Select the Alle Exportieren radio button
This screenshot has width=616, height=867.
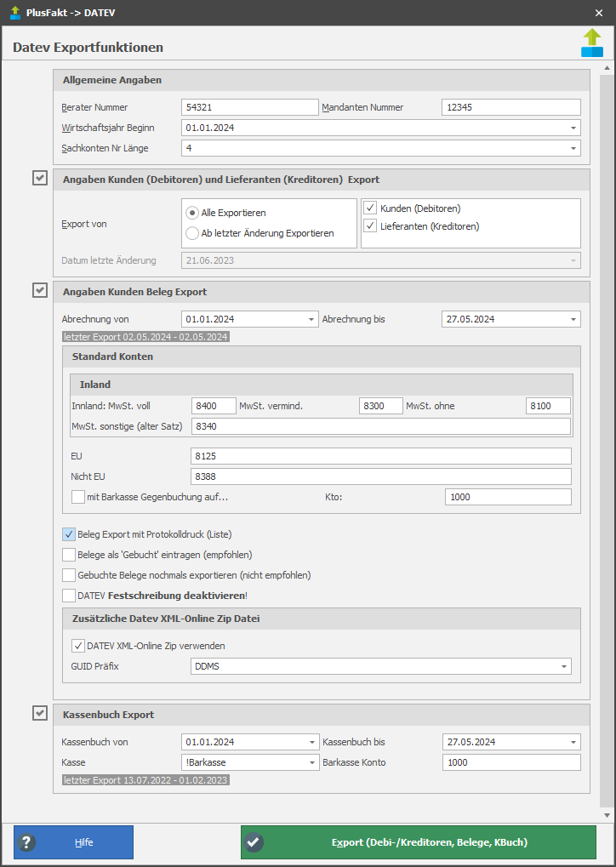[x=192, y=213]
